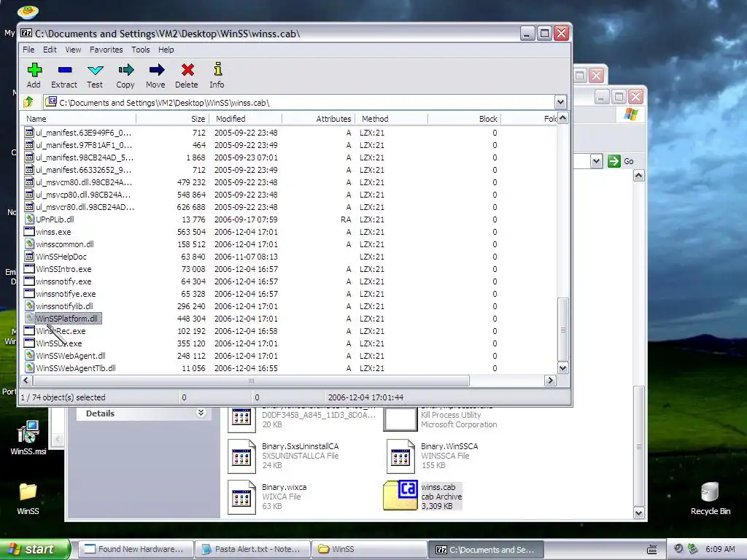Screen dimensions: 747x560
Task: Click horizontal scrollbar right arrow in 7-Zip
Action: click(x=551, y=381)
